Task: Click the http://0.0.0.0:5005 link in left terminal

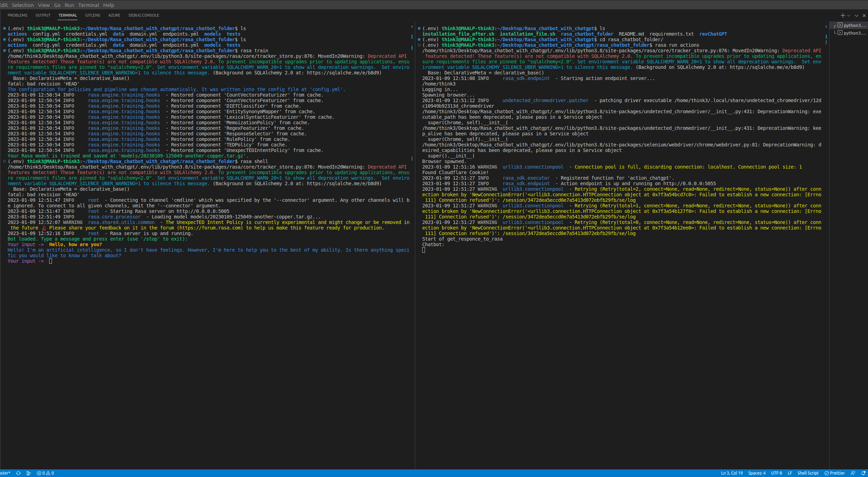Action: coord(203,211)
